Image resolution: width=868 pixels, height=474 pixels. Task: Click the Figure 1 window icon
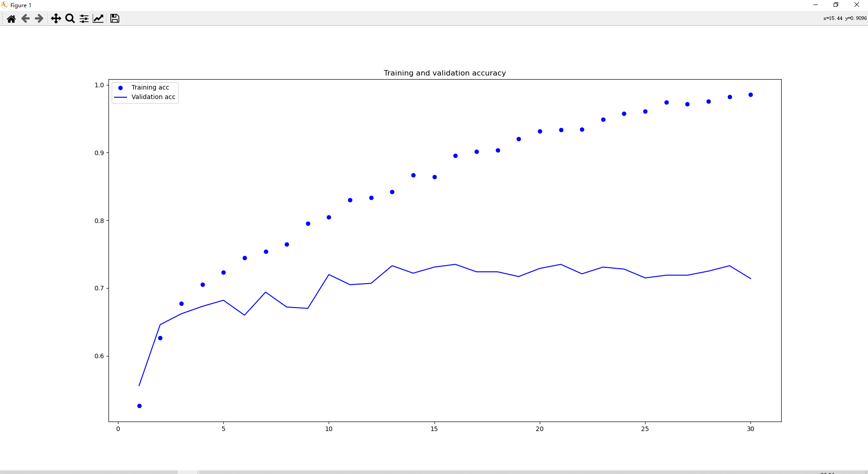tap(5, 5)
